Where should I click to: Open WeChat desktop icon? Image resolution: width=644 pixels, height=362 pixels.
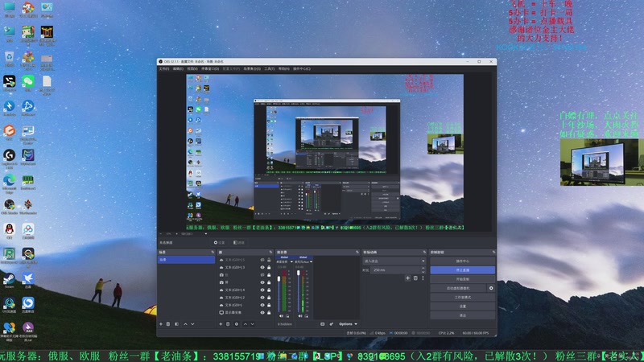28,83
